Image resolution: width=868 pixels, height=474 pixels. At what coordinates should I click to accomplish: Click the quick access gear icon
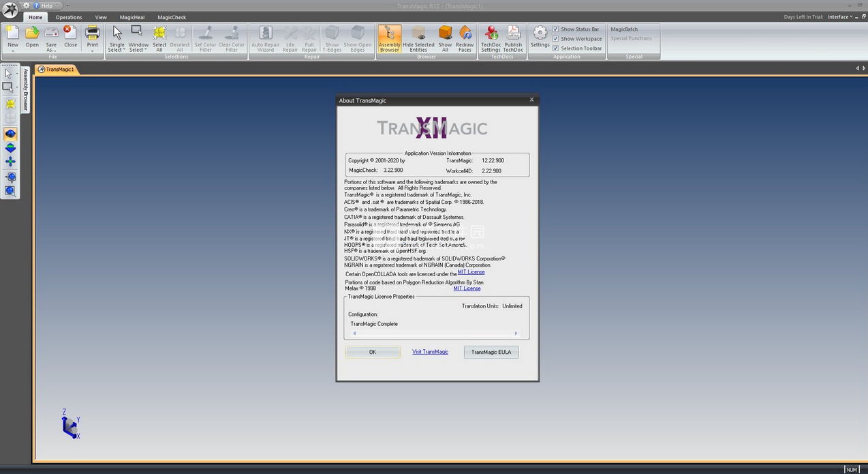click(27, 5)
